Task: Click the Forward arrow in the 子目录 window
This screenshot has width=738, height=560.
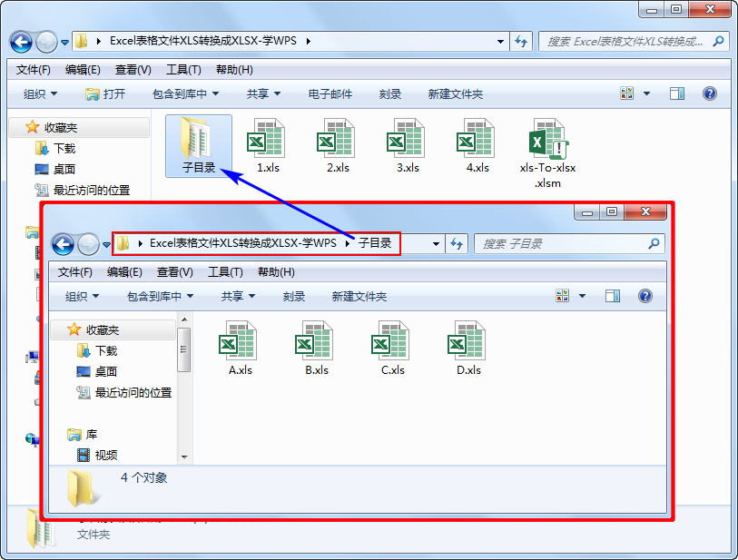Action: (x=88, y=244)
